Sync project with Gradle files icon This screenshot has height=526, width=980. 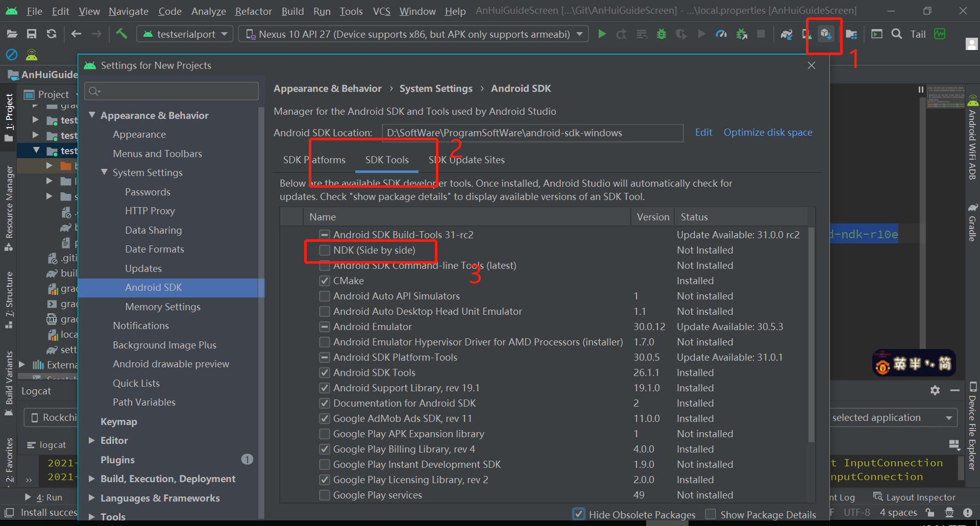coord(787,34)
